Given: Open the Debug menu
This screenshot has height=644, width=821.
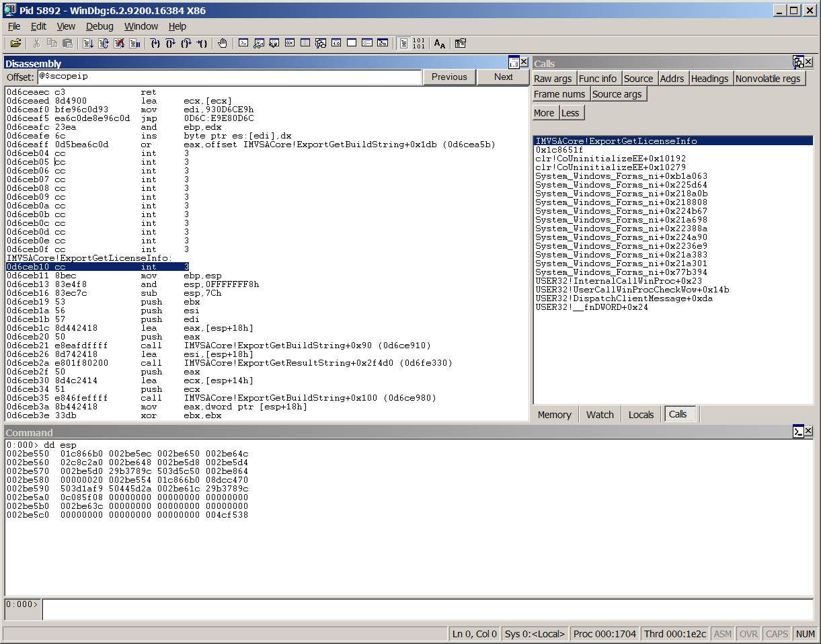Looking at the screenshot, I should pyautogui.click(x=100, y=26).
